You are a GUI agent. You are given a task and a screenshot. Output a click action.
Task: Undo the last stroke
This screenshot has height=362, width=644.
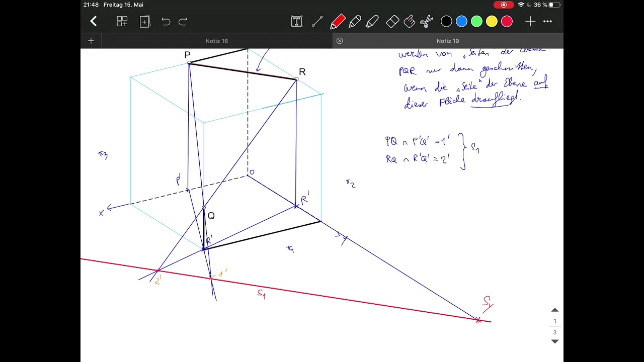[166, 22]
